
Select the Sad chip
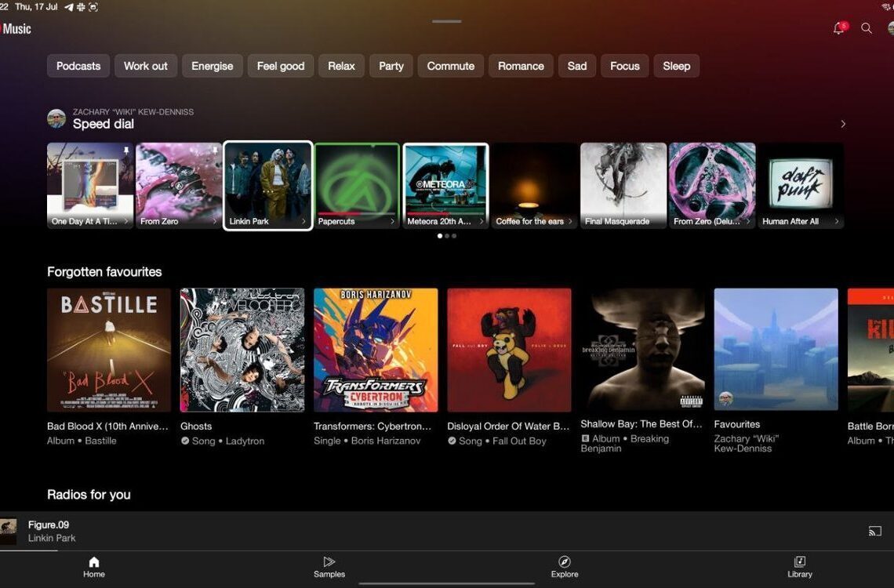(x=577, y=66)
